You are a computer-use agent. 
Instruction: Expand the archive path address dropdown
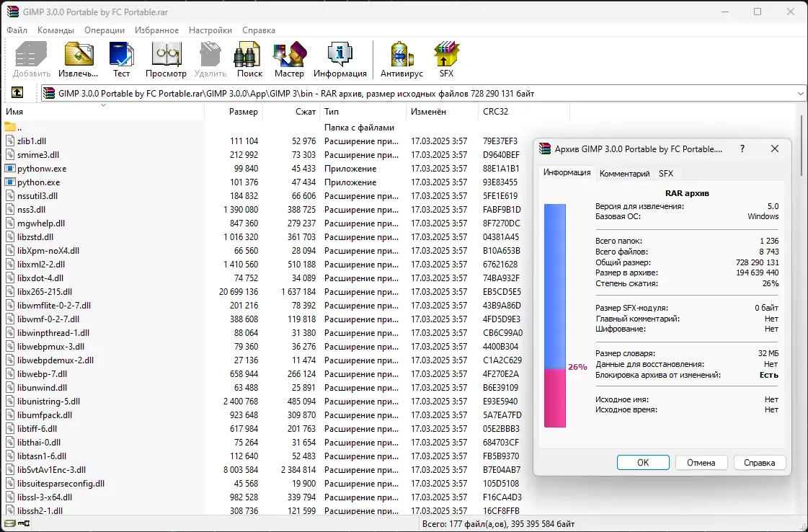tap(800, 93)
